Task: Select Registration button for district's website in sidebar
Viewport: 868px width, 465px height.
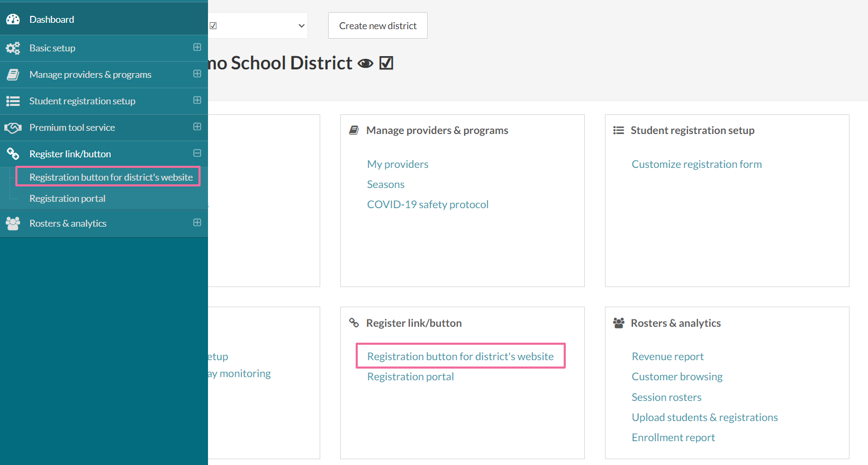Action: pyautogui.click(x=111, y=177)
